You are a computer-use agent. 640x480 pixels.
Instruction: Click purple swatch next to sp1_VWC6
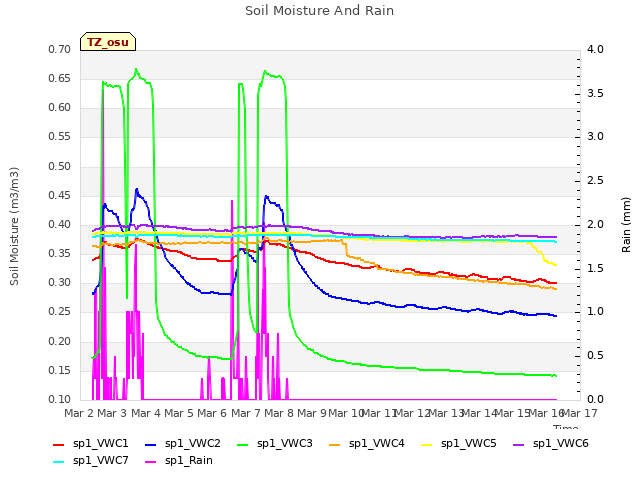point(519,444)
